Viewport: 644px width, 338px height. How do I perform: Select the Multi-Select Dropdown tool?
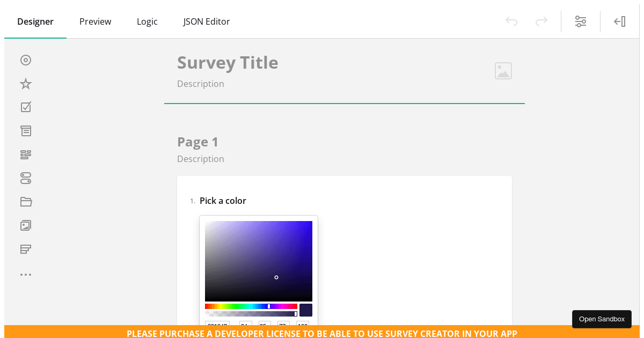click(x=26, y=154)
